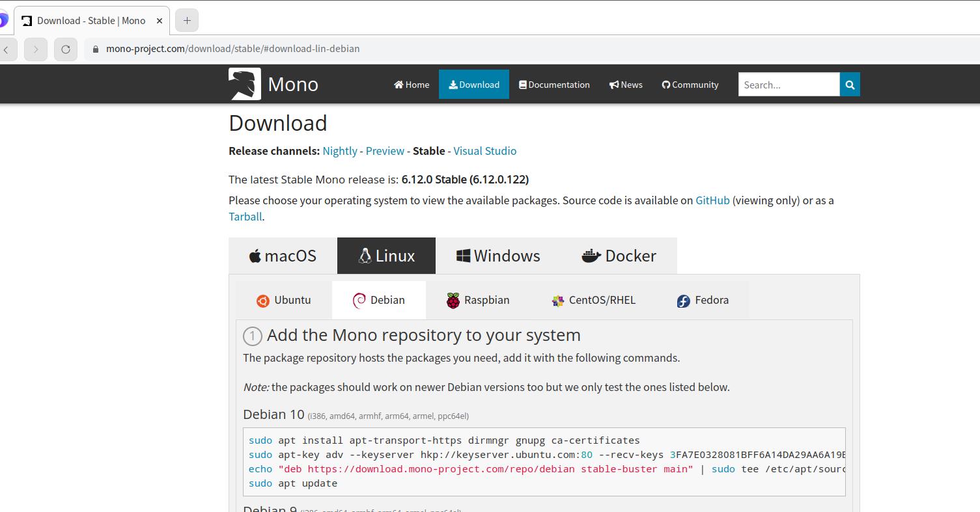Select the CentOS/RHEL distribution tab

click(593, 300)
